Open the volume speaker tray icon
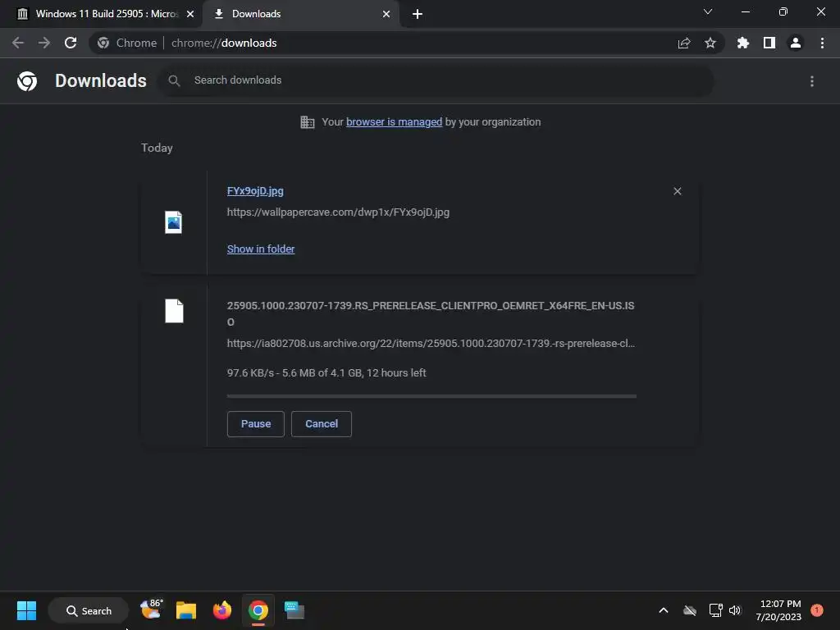 click(x=735, y=610)
